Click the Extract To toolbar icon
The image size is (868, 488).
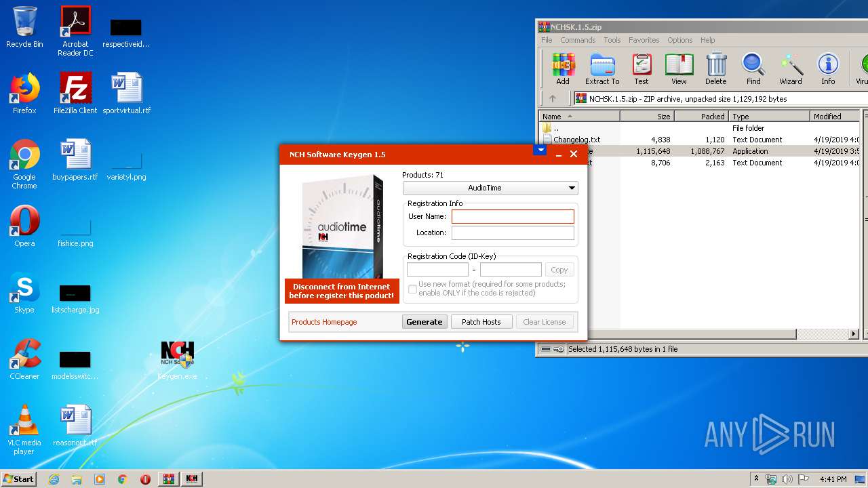click(602, 69)
